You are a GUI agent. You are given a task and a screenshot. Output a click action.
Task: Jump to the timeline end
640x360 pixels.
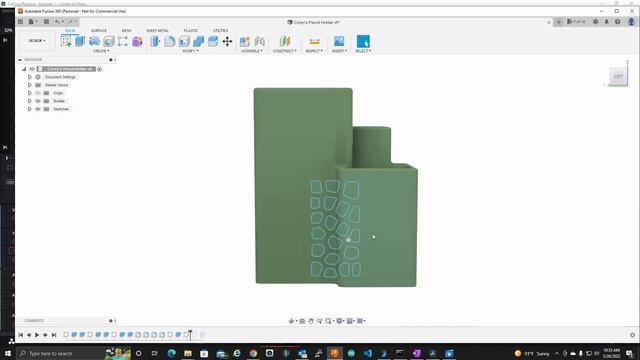(53, 335)
